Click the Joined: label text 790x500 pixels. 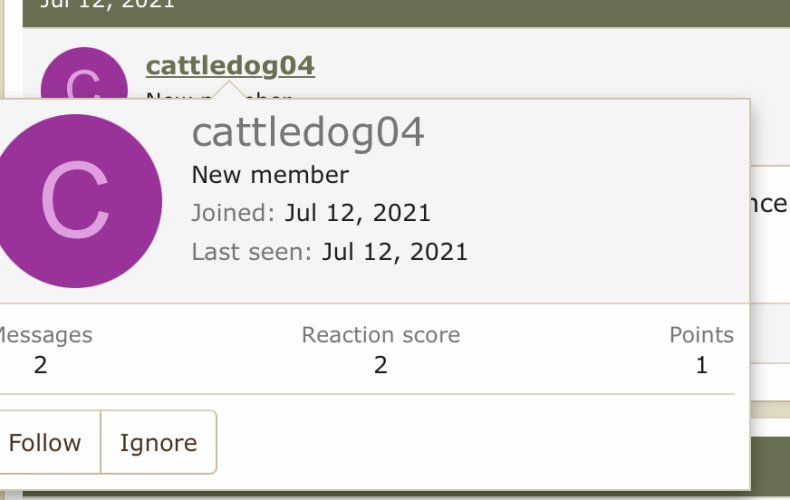click(233, 213)
